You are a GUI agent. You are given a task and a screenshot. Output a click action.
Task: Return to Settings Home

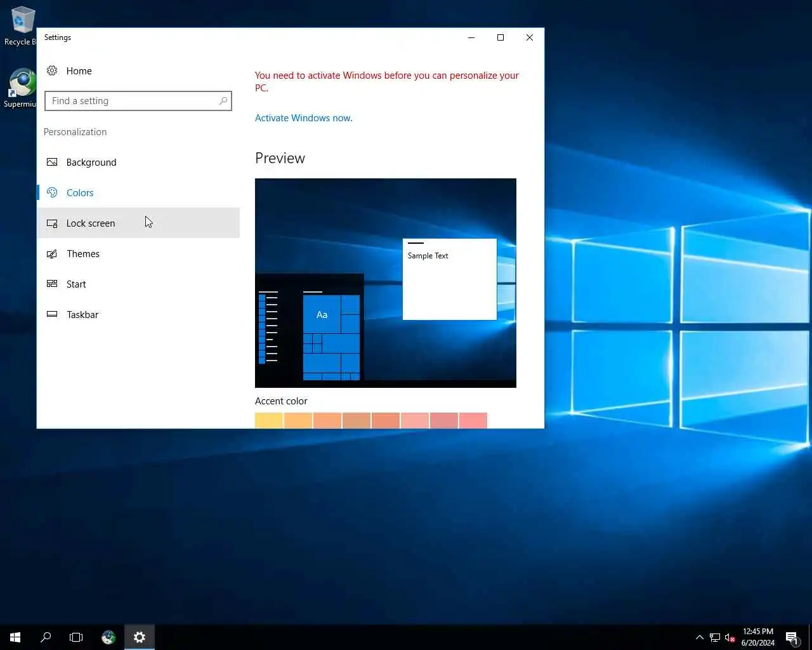pos(138,70)
